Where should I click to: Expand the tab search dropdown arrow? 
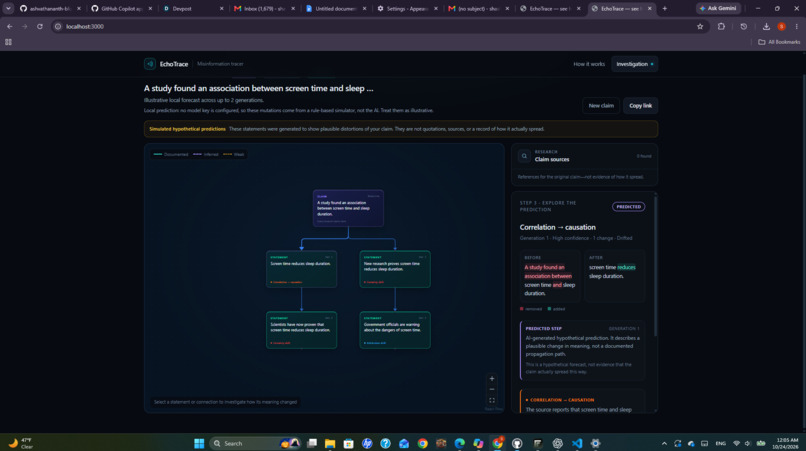click(8, 9)
